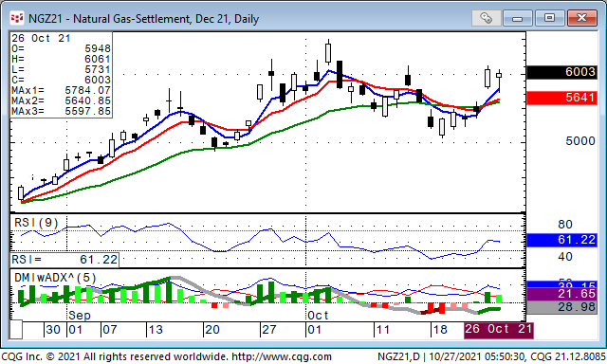
Task: Click the date 20 on the time axis
Action: (212, 330)
